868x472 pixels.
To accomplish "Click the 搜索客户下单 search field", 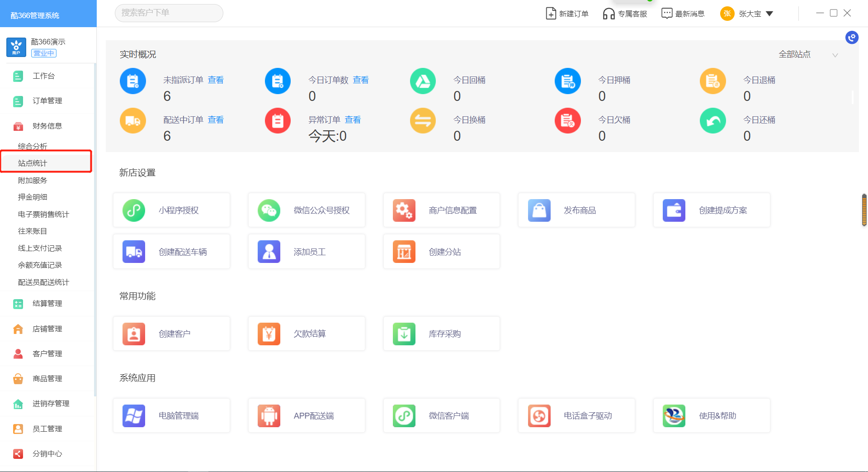I will pyautogui.click(x=169, y=13).
